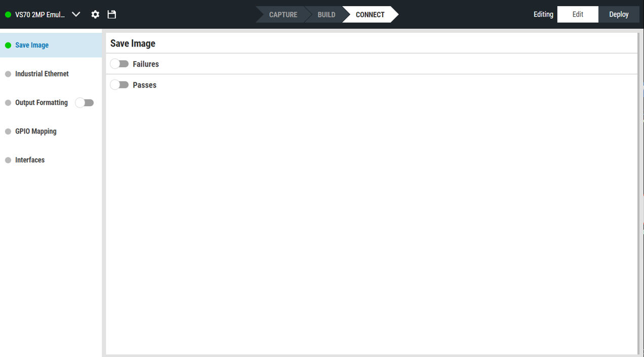Click the Interfaces grey status dot
This screenshot has width=644, height=357.
(8, 160)
